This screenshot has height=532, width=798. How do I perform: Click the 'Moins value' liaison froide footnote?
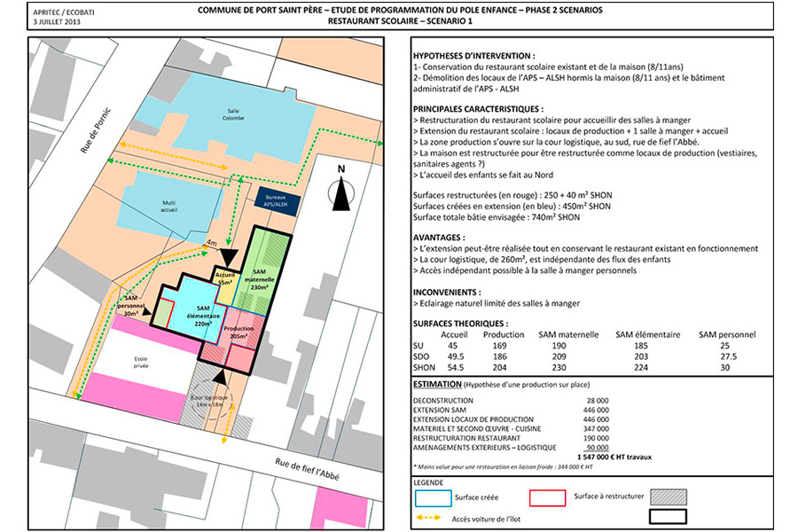[503, 466]
